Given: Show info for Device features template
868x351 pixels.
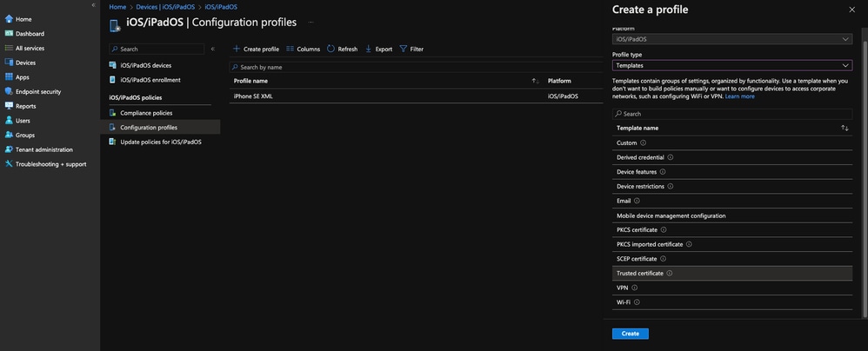Looking at the screenshot, I should (x=663, y=172).
